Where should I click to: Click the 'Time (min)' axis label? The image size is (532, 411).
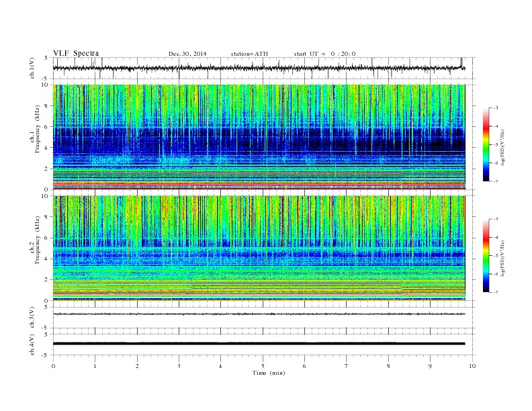pyautogui.click(x=269, y=373)
